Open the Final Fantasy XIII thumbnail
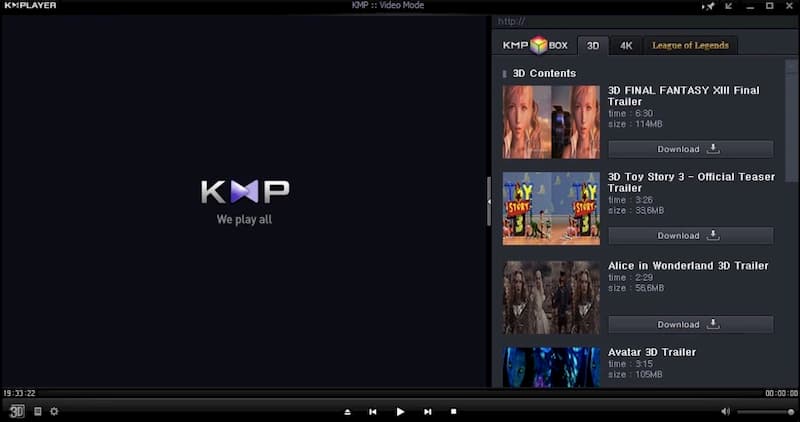Viewport: 800px width, 422px height. [x=551, y=122]
